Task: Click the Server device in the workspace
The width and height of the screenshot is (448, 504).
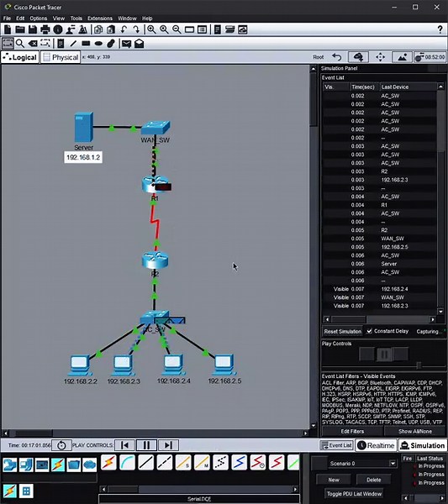Action: 83,128
